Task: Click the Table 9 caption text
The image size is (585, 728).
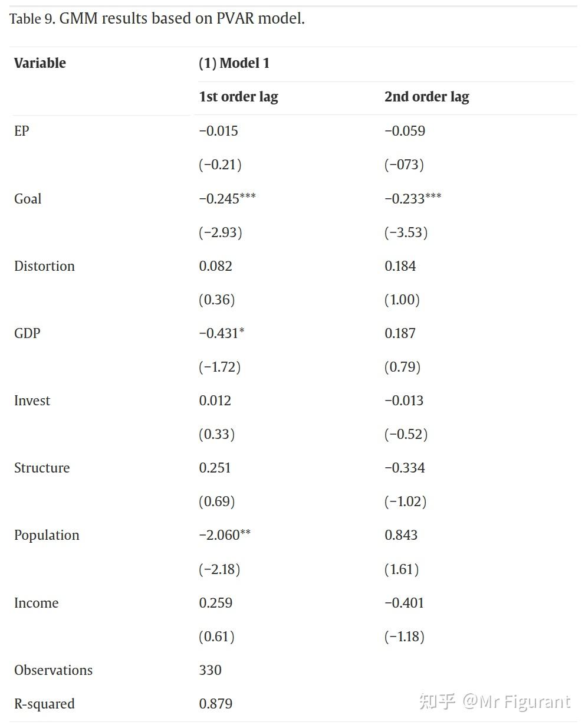Action: tap(157, 19)
